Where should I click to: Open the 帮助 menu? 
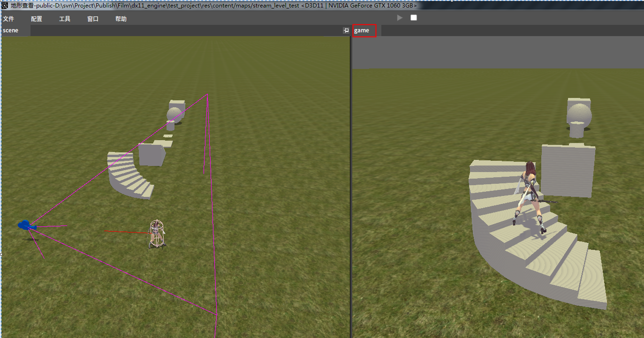[121, 19]
